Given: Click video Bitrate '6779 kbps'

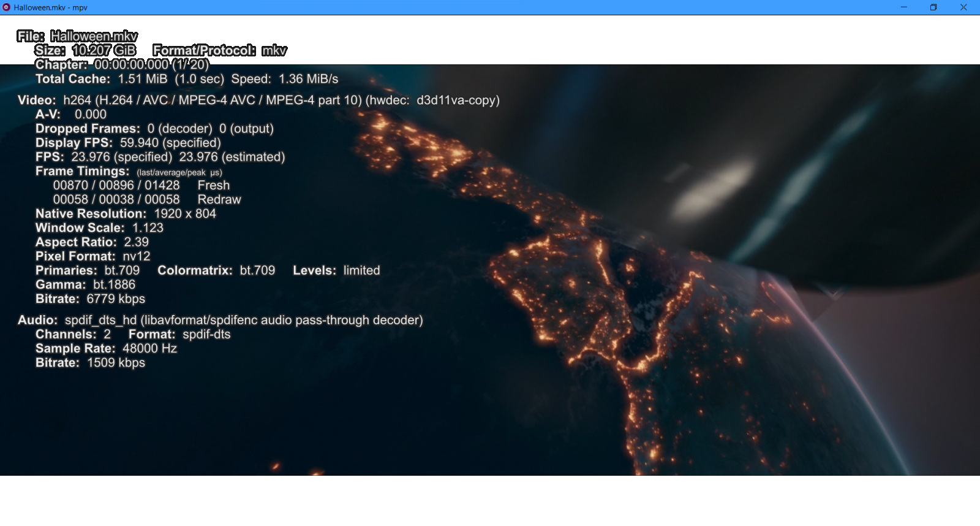Looking at the screenshot, I should click(x=116, y=299).
